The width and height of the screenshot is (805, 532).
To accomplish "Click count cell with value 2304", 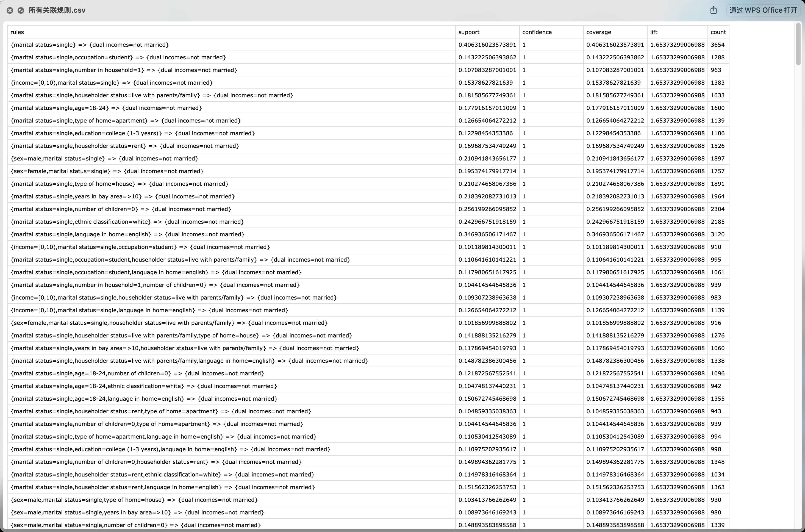I will point(717,209).
